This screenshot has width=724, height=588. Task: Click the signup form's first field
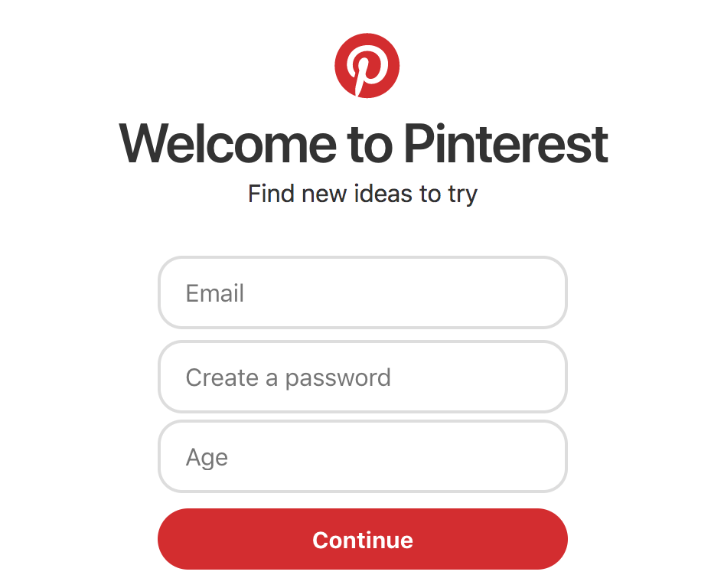coord(362,292)
